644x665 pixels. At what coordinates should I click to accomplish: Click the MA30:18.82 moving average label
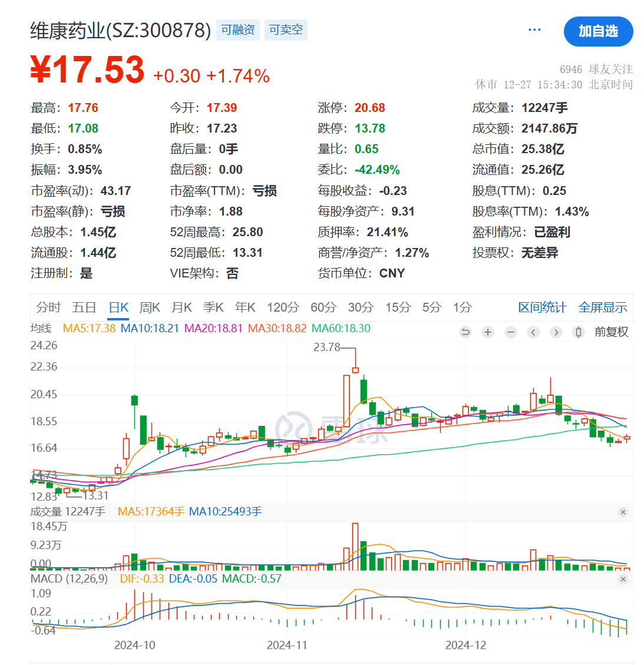click(x=277, y=328)
